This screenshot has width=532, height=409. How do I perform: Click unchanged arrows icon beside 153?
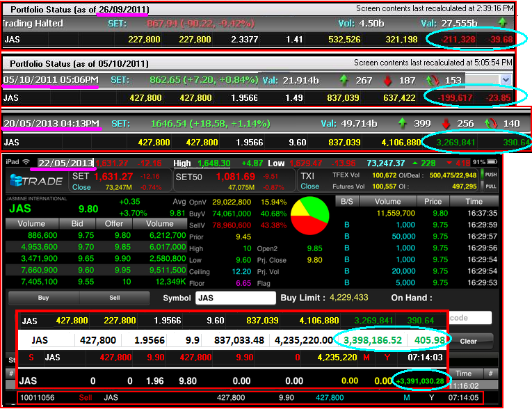click(432, 81)
